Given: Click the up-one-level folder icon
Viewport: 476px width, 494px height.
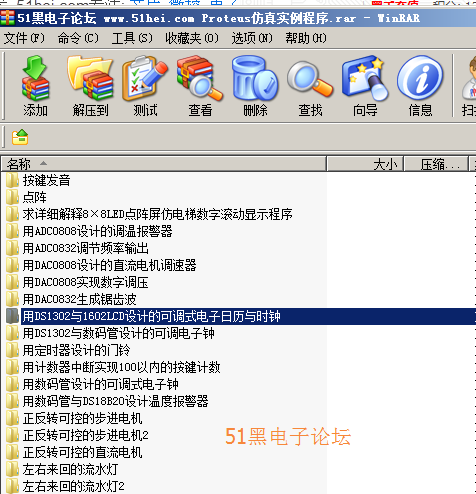Looking at the screenshot, I should coord(20,137).
